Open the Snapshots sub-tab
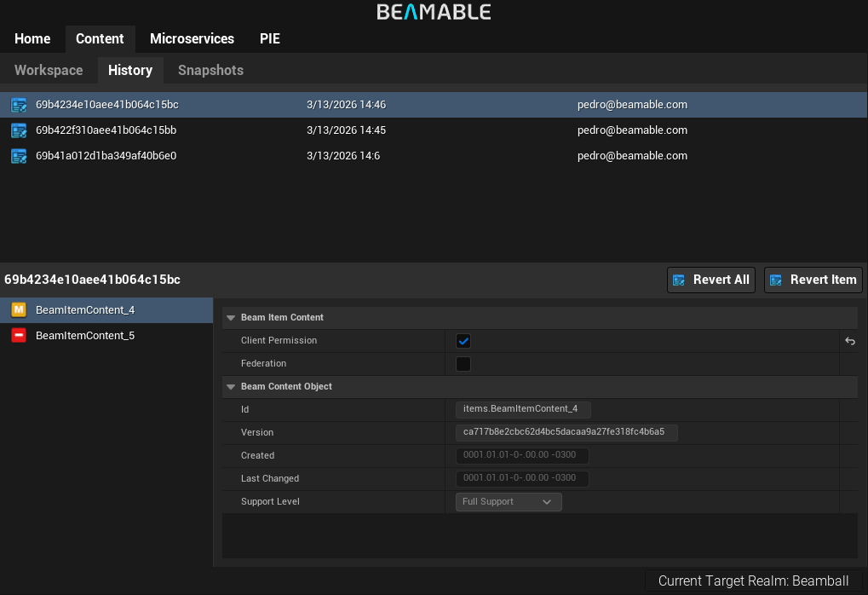Image resolution: width=868 pixels, height=595 pixels. [210, 71]
